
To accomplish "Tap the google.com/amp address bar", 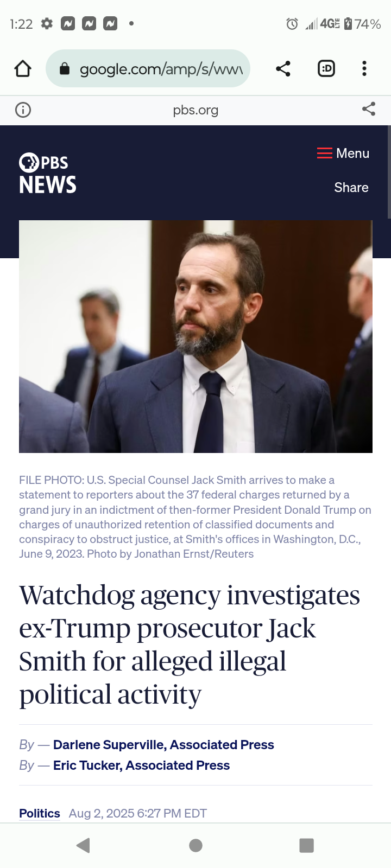I will click(148, 68).
